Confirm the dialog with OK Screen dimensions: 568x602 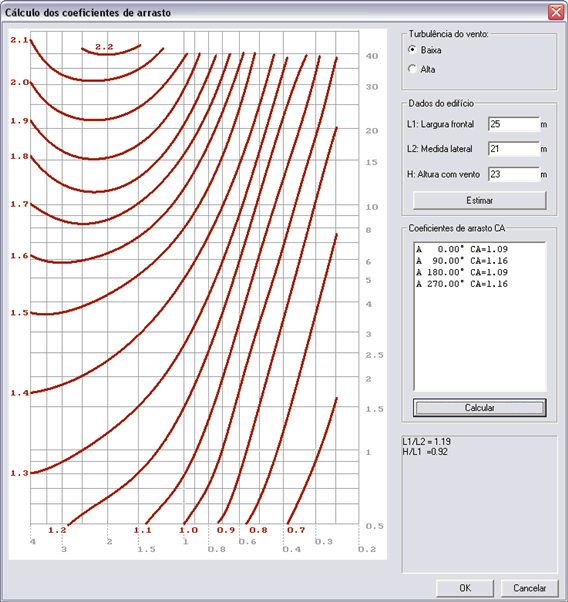click(465, 588)
